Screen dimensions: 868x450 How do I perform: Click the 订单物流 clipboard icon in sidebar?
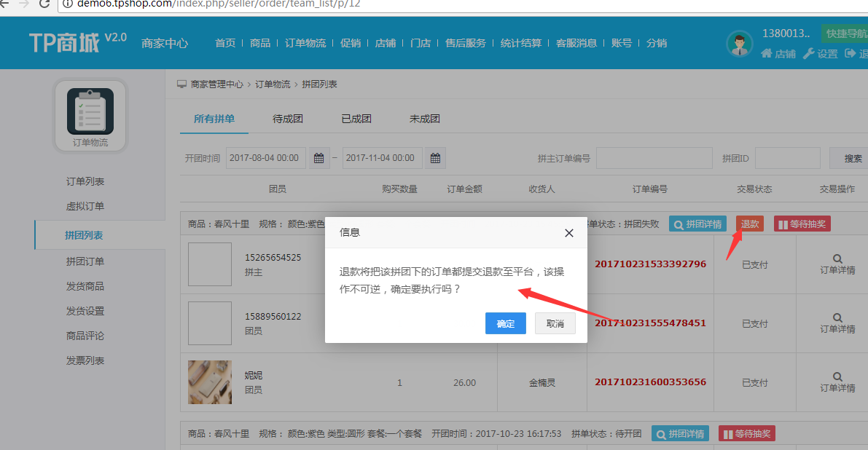90,111
